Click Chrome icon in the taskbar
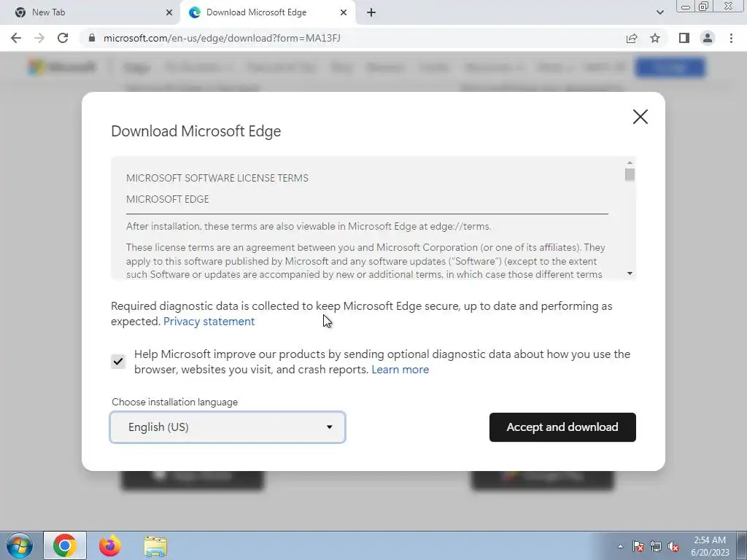Screen dimensions: 747x560 click(65, 545)
